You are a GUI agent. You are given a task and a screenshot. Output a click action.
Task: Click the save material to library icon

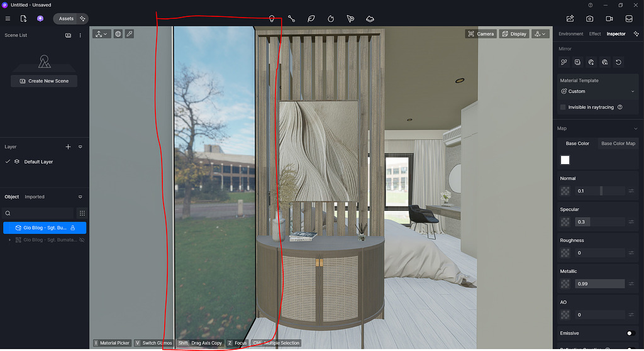coord(577,62)
